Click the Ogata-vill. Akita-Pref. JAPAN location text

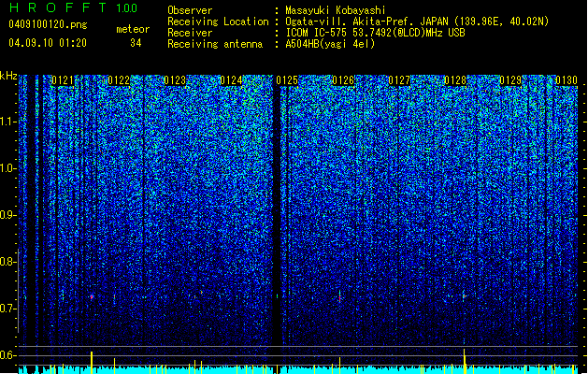click(x=366, y=22)
